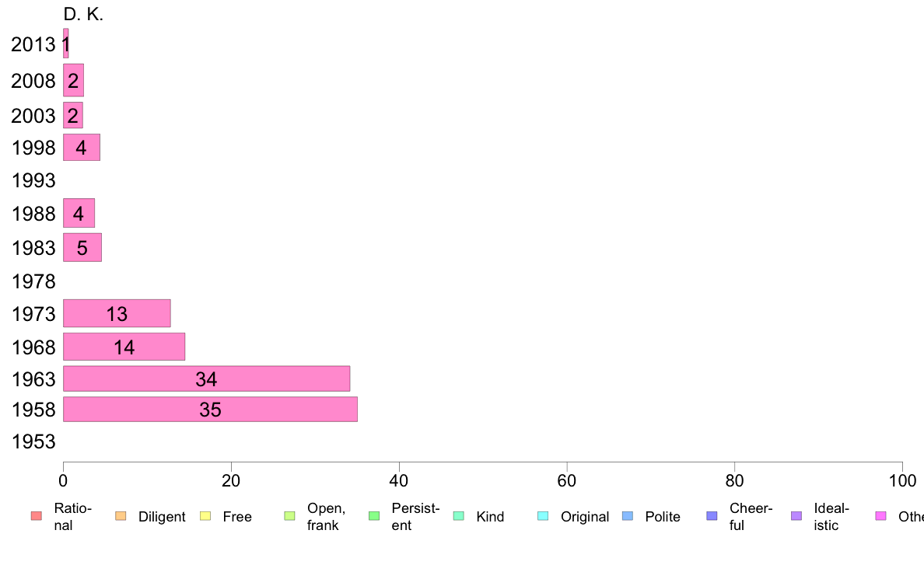
Task: Select the Polite legend swatch
Action: 628,516
